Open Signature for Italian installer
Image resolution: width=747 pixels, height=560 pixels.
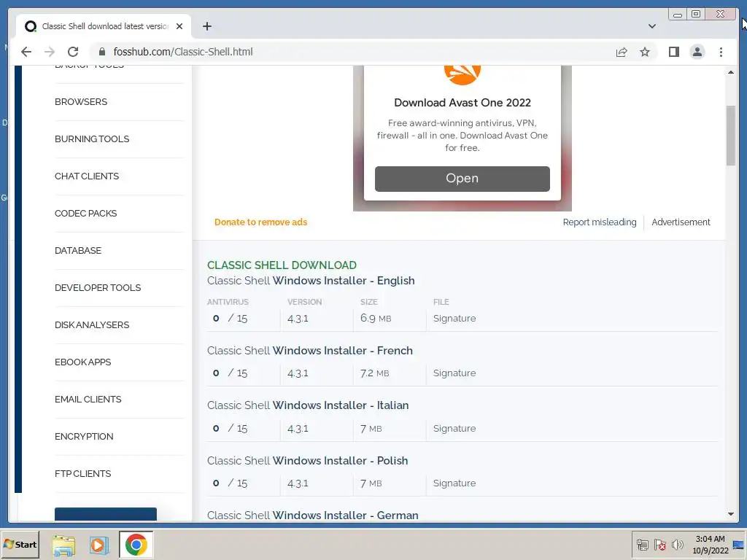point(454,428)
